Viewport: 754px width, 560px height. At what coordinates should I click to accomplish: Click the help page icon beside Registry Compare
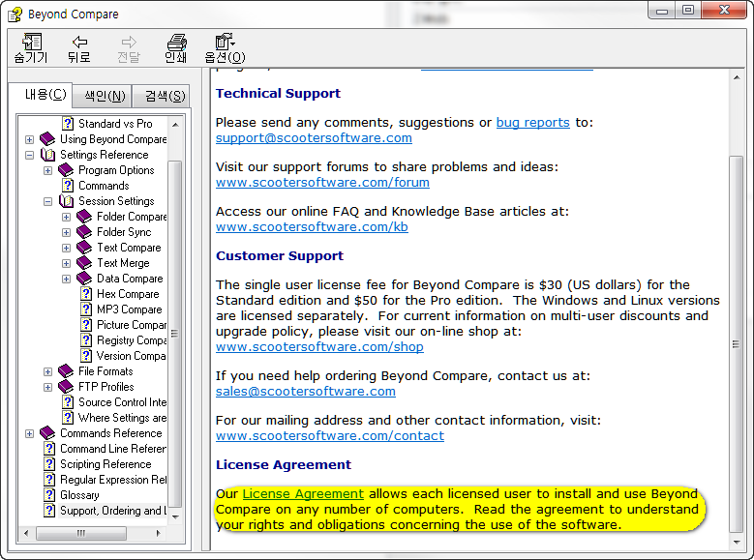pyautogui.click(x=86, y=340)
